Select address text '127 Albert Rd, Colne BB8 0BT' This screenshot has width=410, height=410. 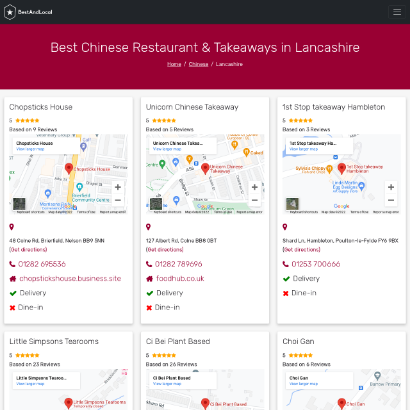click(x=181, y=240)
